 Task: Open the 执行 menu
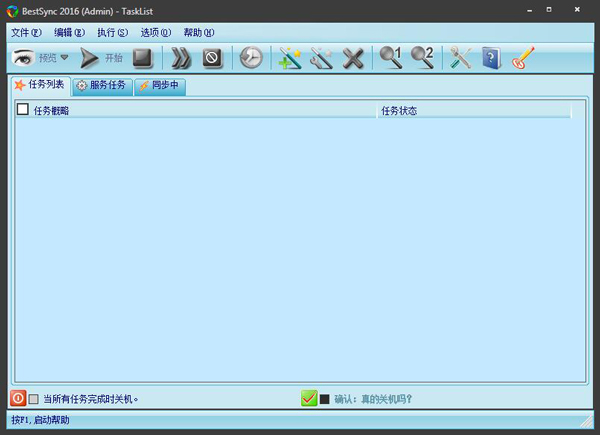point(112,33)
